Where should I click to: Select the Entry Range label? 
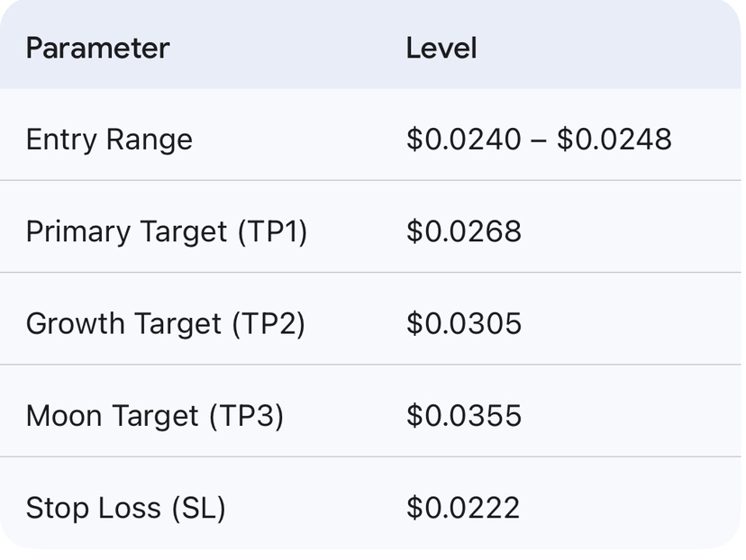(x=109, y=140)
